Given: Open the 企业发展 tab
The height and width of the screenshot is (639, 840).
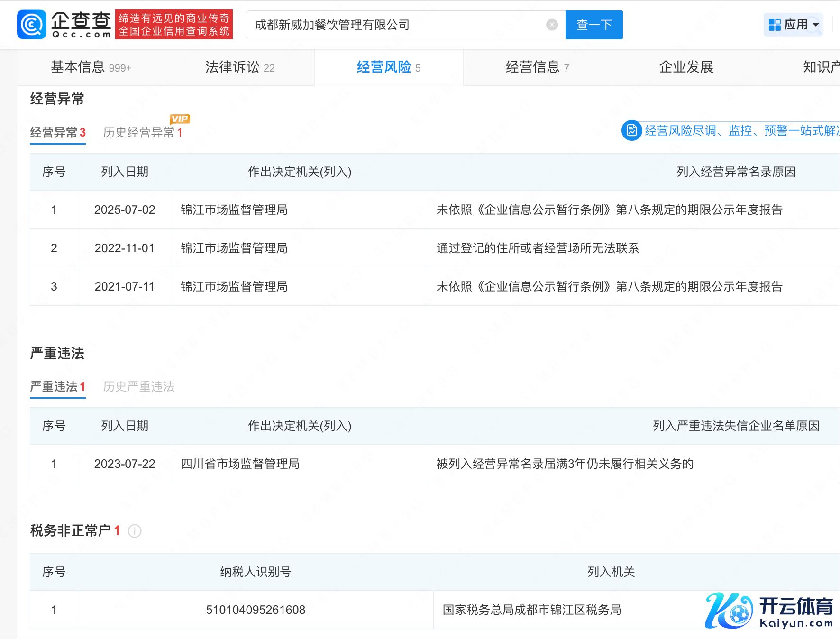Looking at the screenshot, I should (686, 67).
